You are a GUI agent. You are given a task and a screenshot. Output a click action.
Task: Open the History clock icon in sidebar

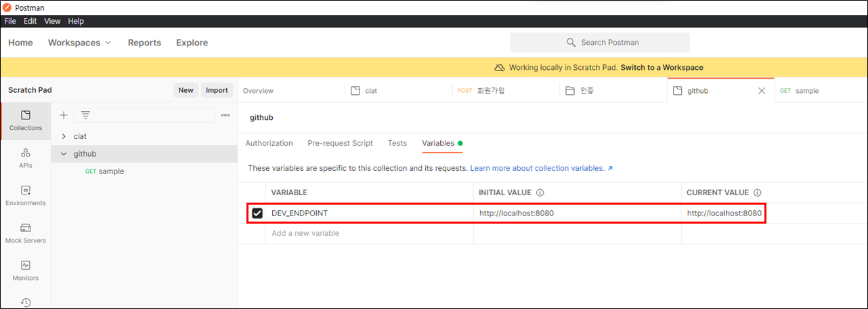pos(26,302)
